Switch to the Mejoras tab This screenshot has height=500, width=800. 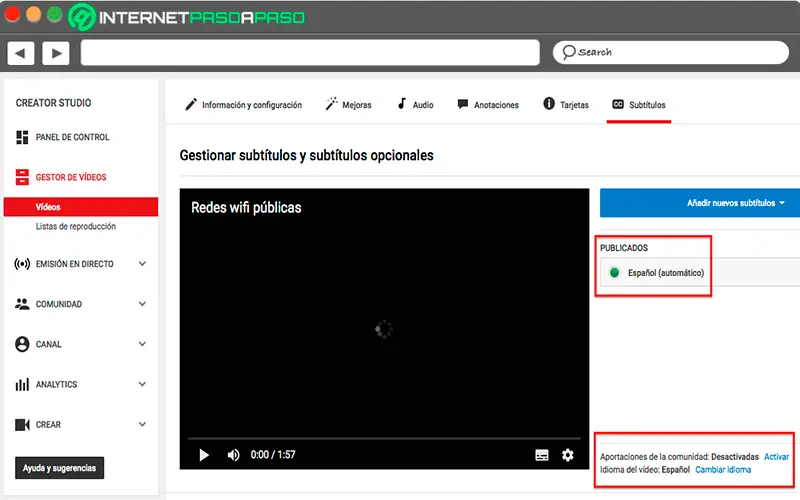[x=348, y=105]
